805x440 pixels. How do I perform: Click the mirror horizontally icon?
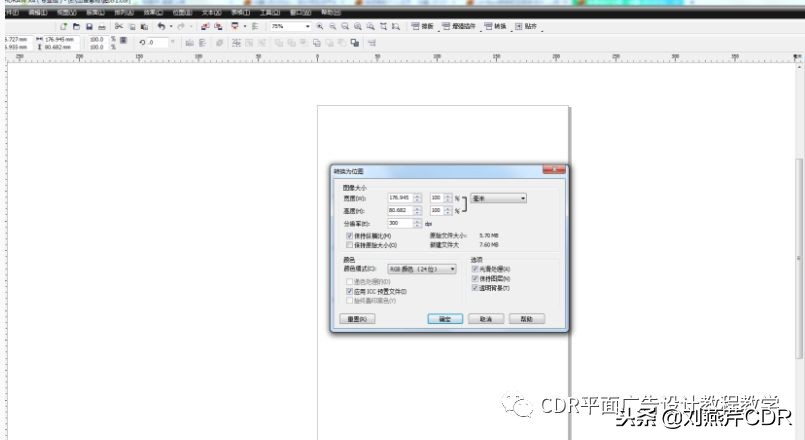point(189,43)
